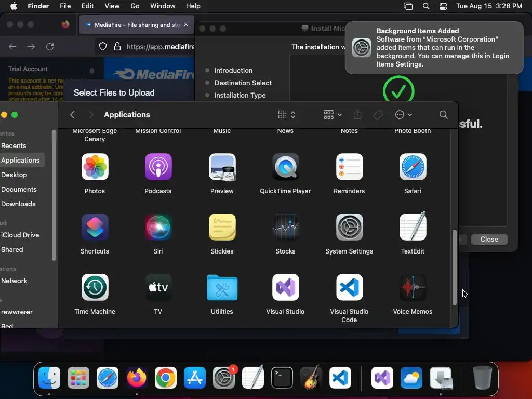The height and width of the screenshot is (399, 532).
Task: Select the Voice Memos app icon
Action: 413,287
